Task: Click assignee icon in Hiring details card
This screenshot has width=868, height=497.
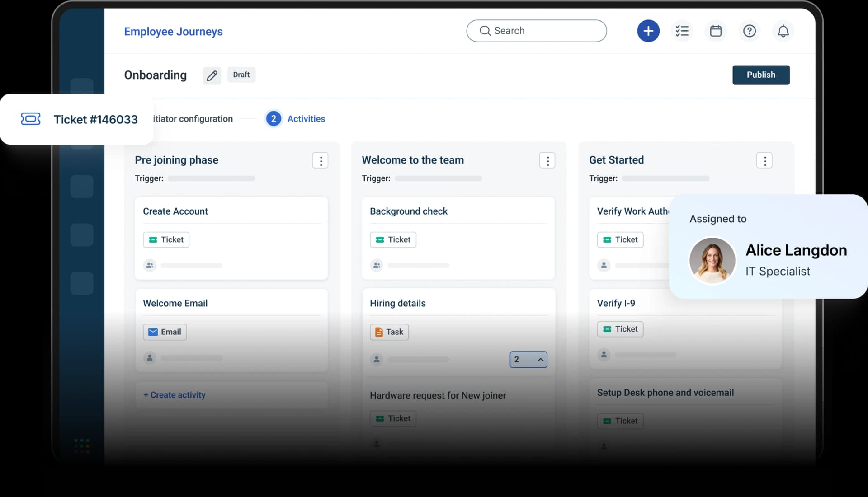Action: click(x=377, y=360)
